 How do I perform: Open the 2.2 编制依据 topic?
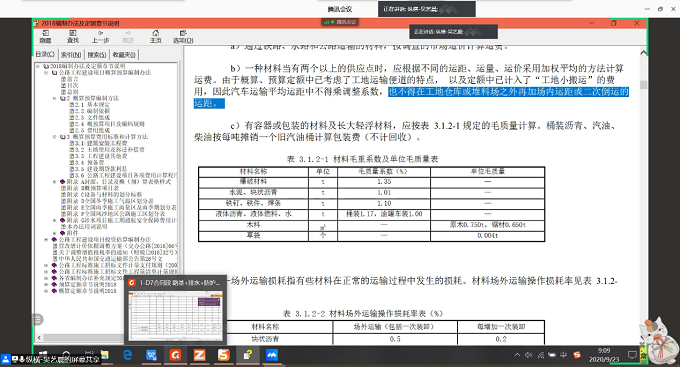click(92, 111)
